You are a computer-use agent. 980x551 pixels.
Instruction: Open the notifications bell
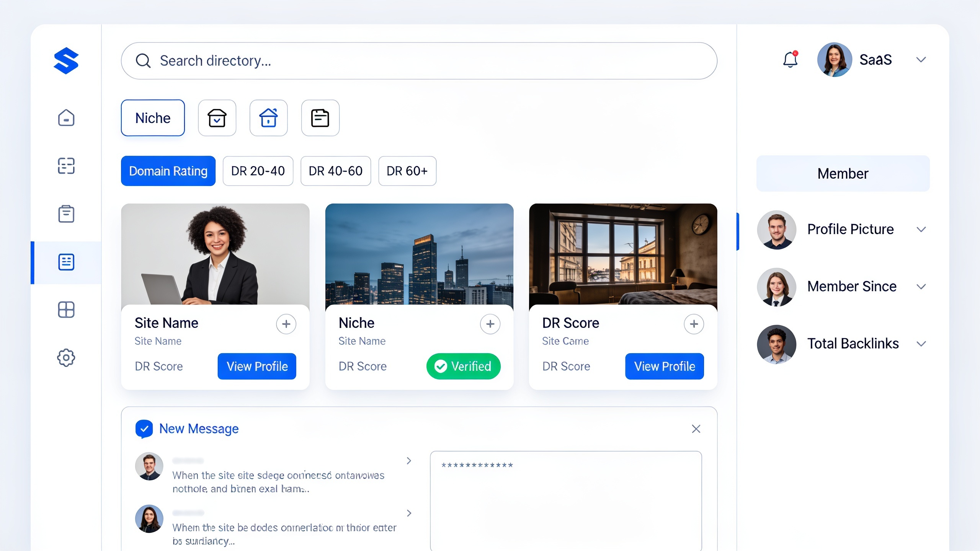click(x=790, y=59)
